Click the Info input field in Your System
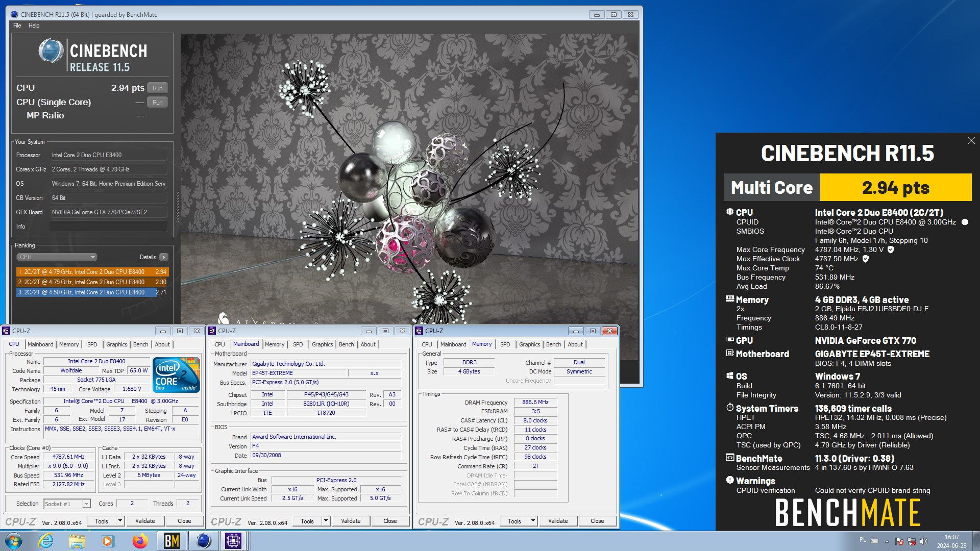The width and height of the screenshot is (980, 551). (109, 227)
